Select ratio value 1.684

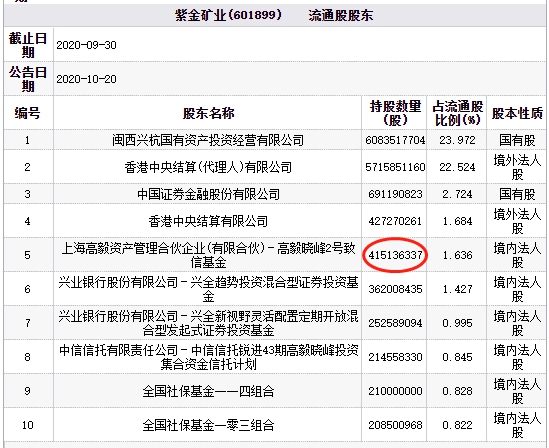pyautogui.click(x=457, y=221)
